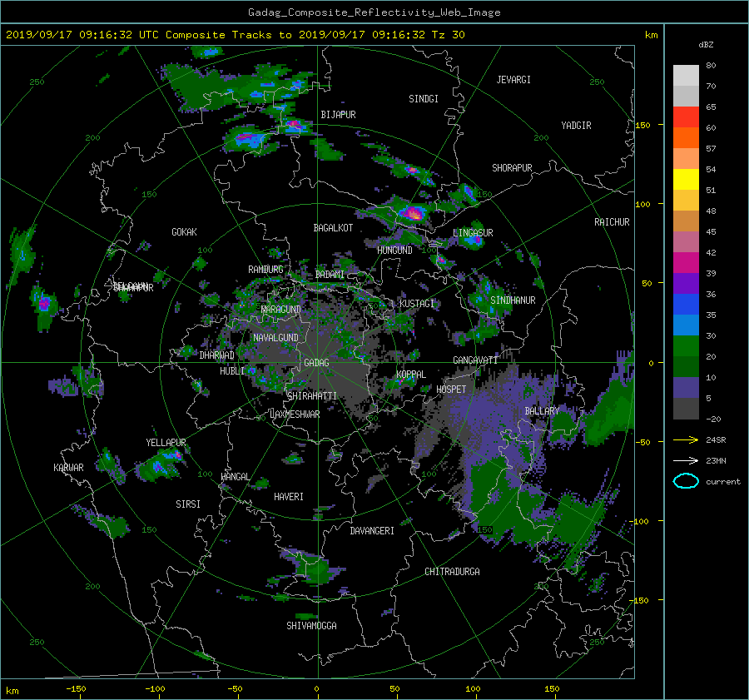Click the SIRSI city label
This screenshot has height=700, width=749.
coord(188,504)
